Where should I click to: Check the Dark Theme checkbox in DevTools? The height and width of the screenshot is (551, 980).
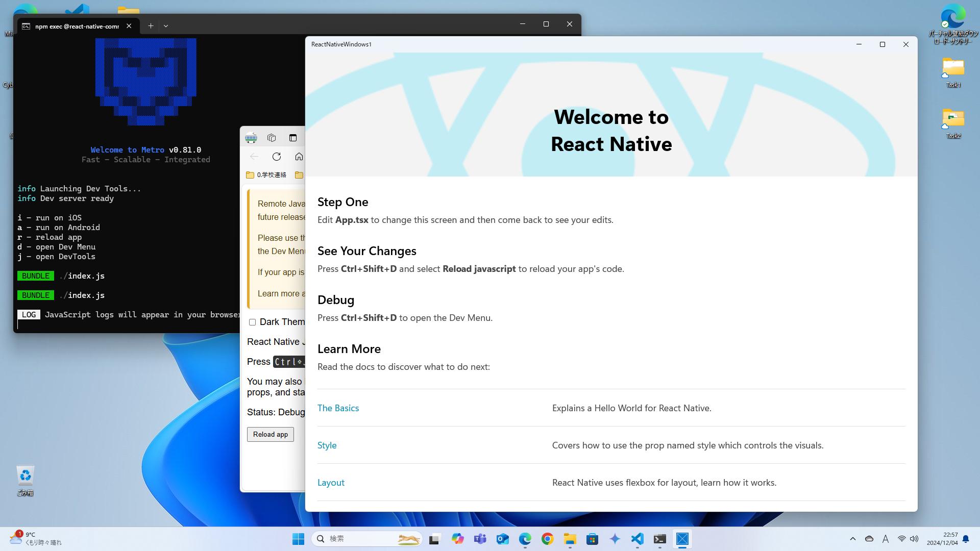coord(253,321)
